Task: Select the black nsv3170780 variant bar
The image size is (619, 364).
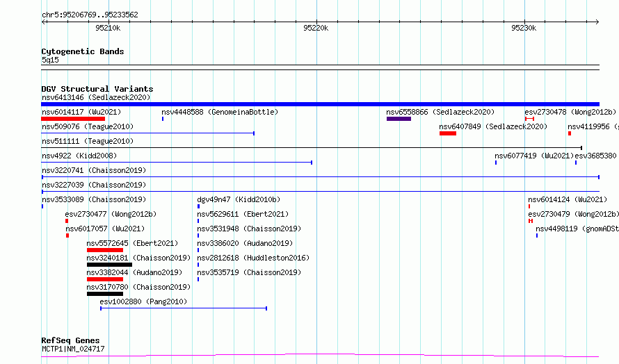Action: coord(105,294)
